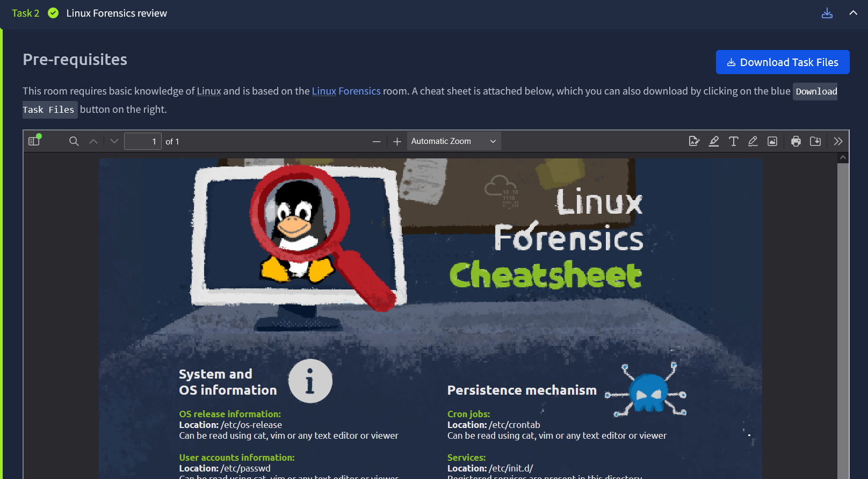Go to next PDF page arrow
This screenshot has width=868, height=479.
[x=114, y=141]
